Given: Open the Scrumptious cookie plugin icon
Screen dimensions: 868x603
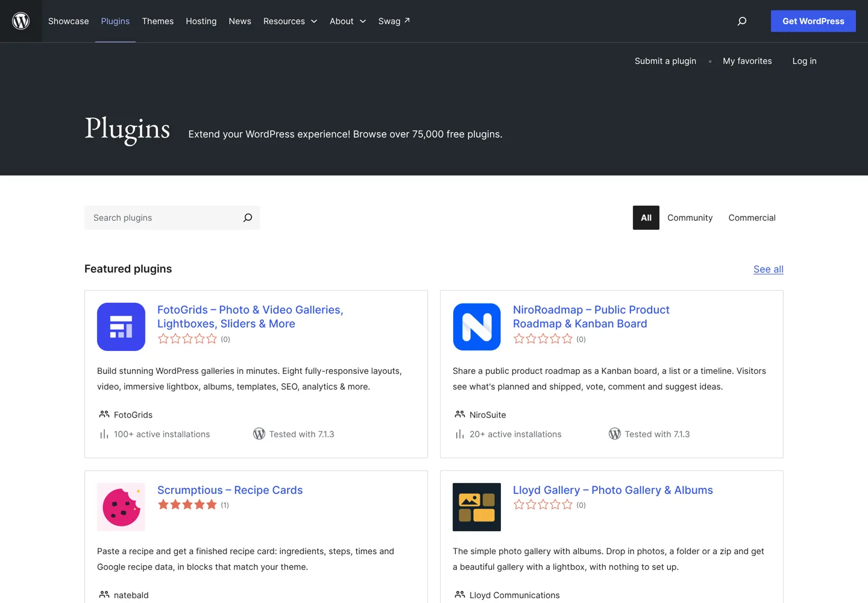Looking at the screenshot, I should coord(121,507).
